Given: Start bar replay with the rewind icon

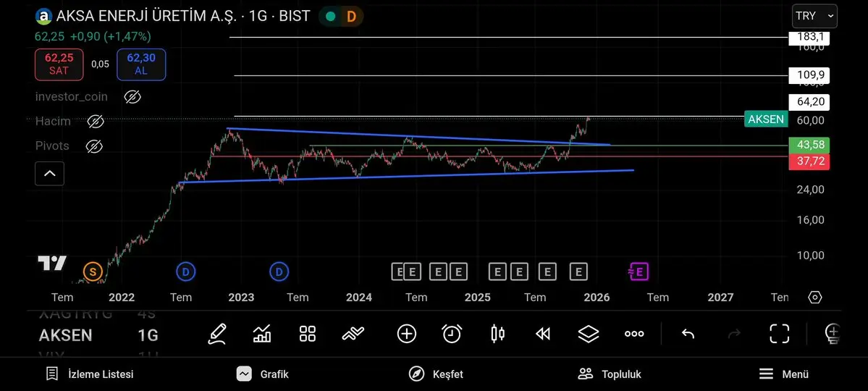Looking at the screenshot, I should coord(543,334).
